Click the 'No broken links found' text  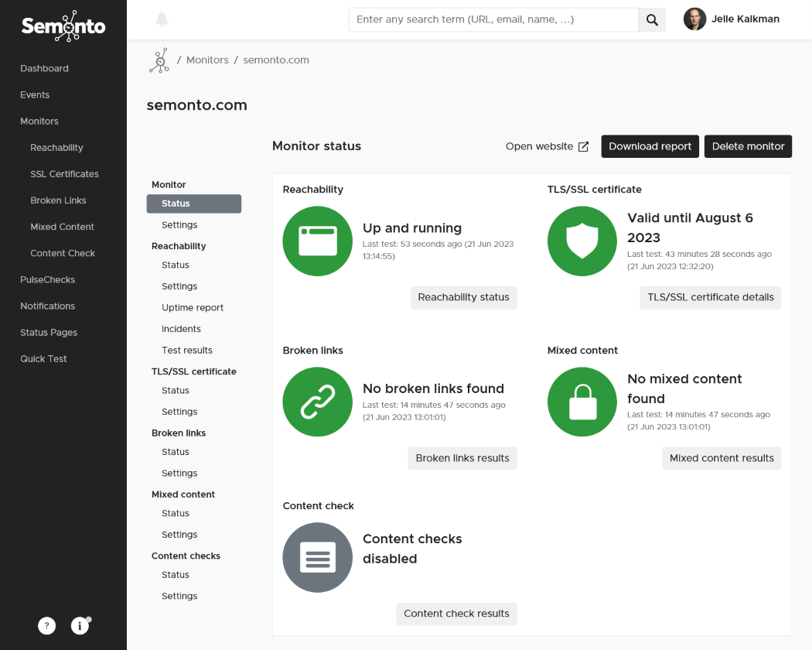tap(433, 388)
